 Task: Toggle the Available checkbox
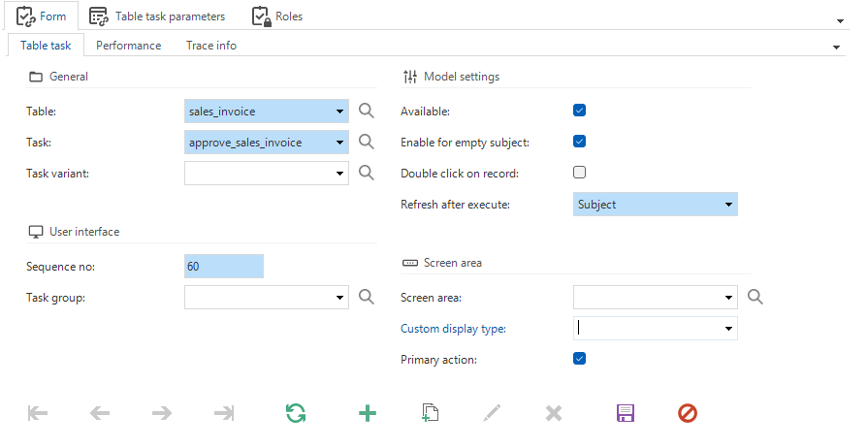pos(579,111)
